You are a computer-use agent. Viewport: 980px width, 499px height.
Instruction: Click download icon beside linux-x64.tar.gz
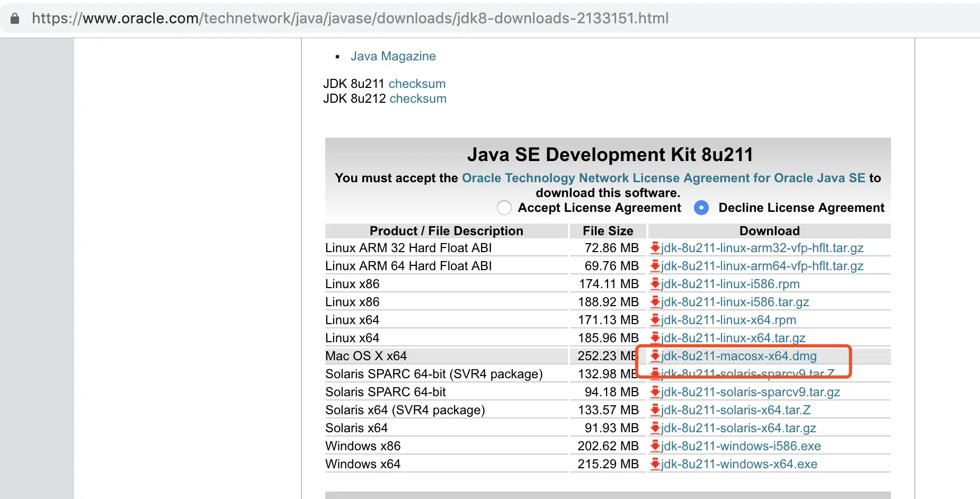coord(655,338)
